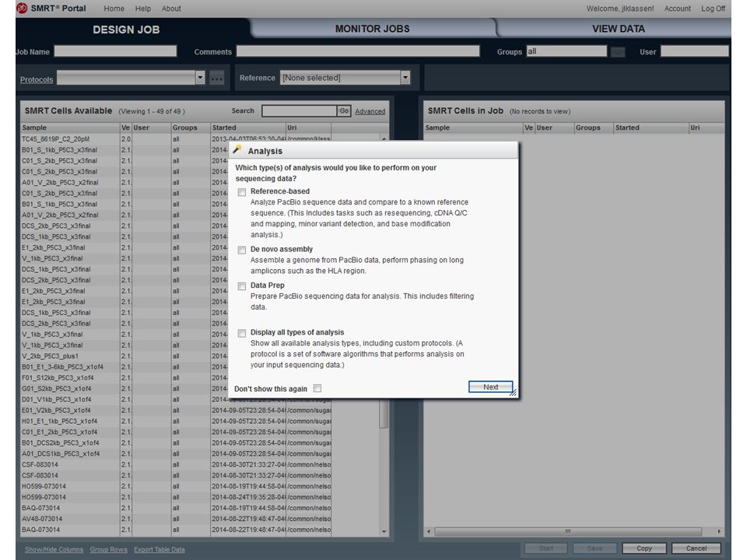Check the De novo assembly option

click(x=242, y=250)
